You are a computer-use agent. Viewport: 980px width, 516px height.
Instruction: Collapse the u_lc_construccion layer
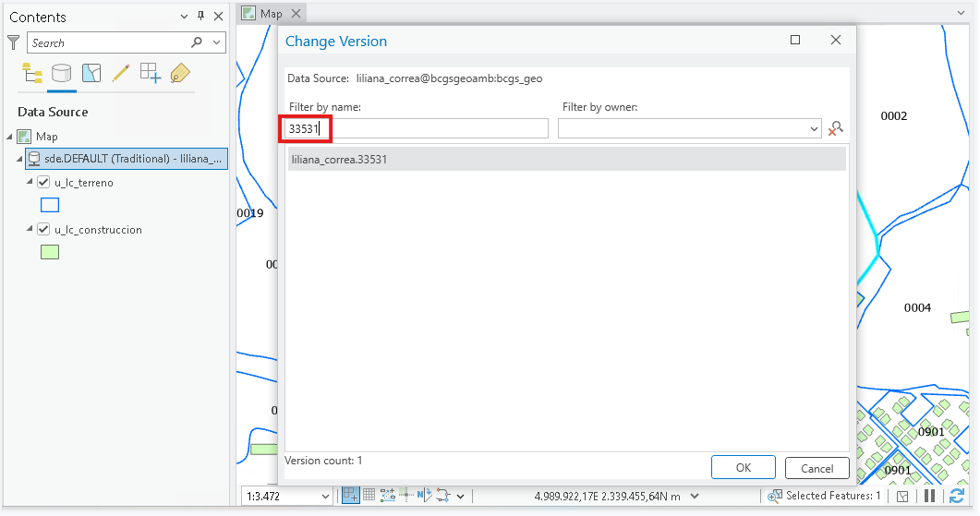[30, 228]
